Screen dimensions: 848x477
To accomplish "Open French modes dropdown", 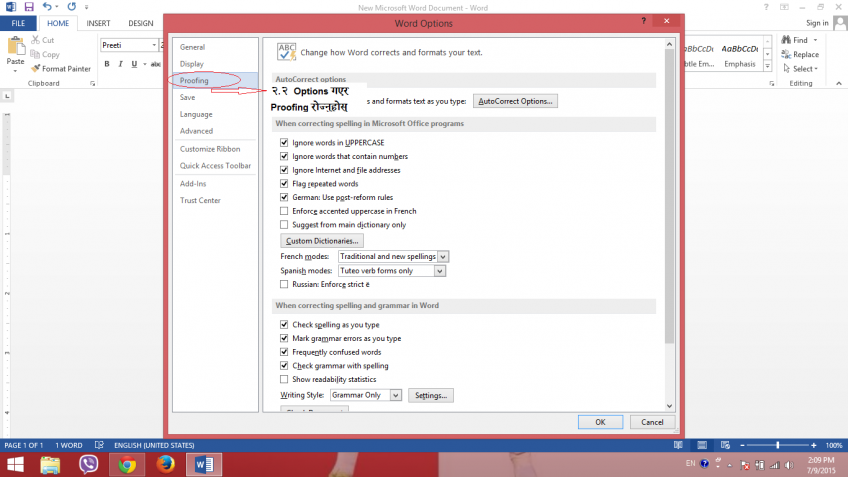I will (x=443, y=256).
